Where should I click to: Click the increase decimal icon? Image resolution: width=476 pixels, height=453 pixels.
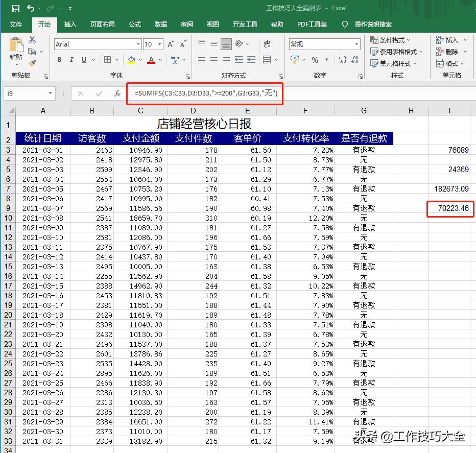(x=342, y=59)
